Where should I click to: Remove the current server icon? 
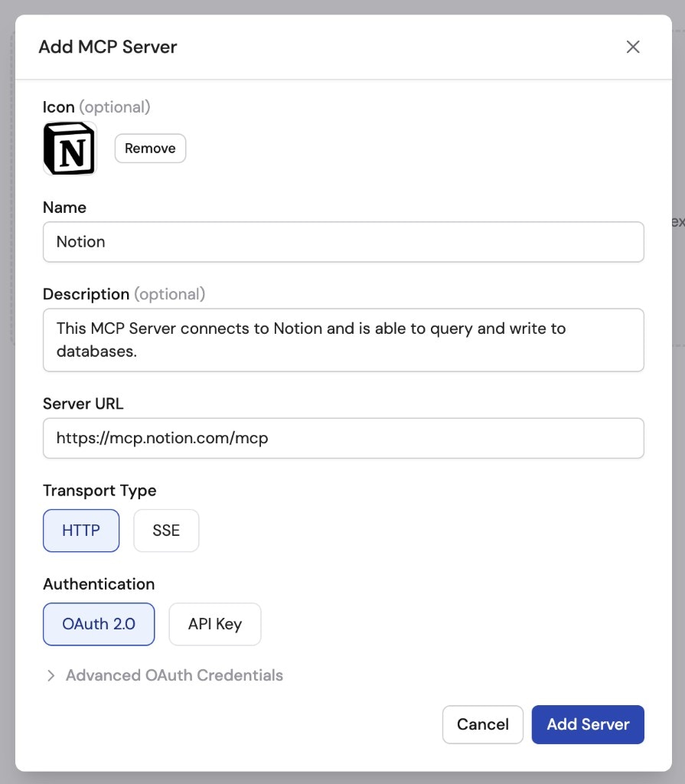pos(150,148)
